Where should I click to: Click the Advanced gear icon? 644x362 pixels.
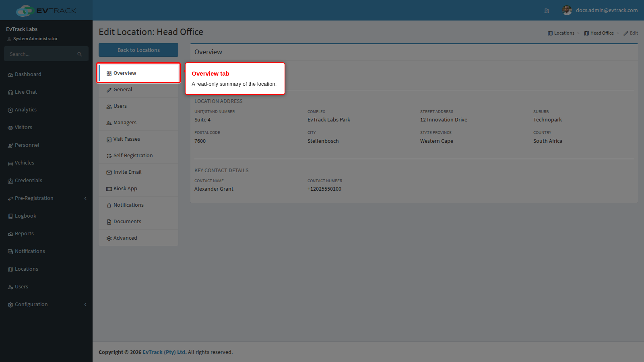109,239
